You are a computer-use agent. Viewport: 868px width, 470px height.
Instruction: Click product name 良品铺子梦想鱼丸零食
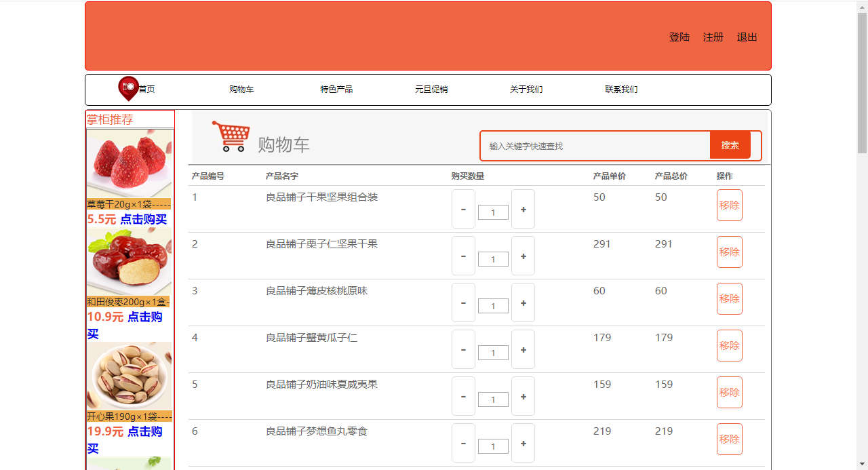[316, 431]
